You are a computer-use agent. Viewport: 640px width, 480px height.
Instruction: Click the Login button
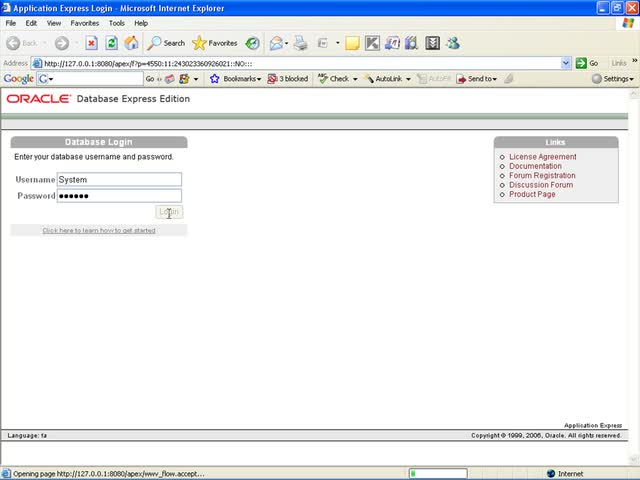[169, 212]
